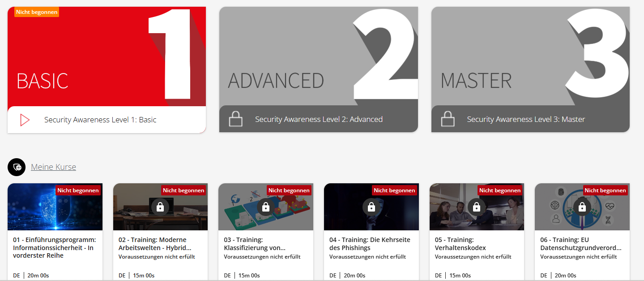Click the Security Awareness Level 2: Advanced label
The height and width of the screenshot is (281, 644).
[319, 119]
